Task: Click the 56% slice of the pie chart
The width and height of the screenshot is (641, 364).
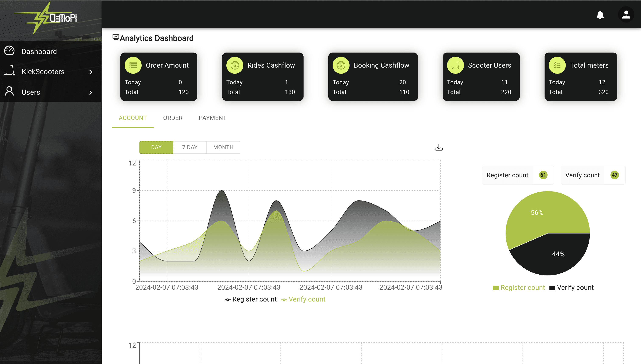Action: (x=537, y=213)
